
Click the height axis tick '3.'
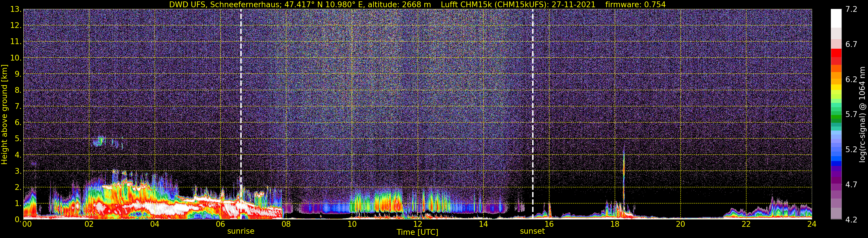coord(18,171)
